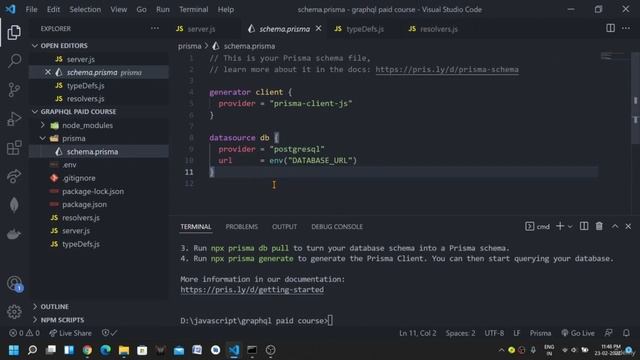Click New Terminal plus icon
Screen dimensions: 640x360
pyautogui.click(x=560, y=226)
